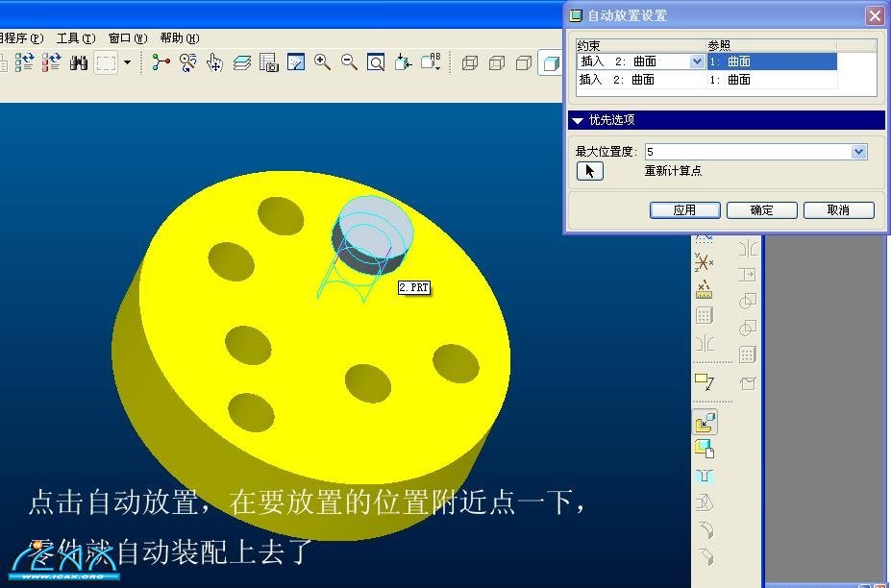Click the zoom out magnifier icon
This screenshot has height=588, width=891.
[350, 62]
